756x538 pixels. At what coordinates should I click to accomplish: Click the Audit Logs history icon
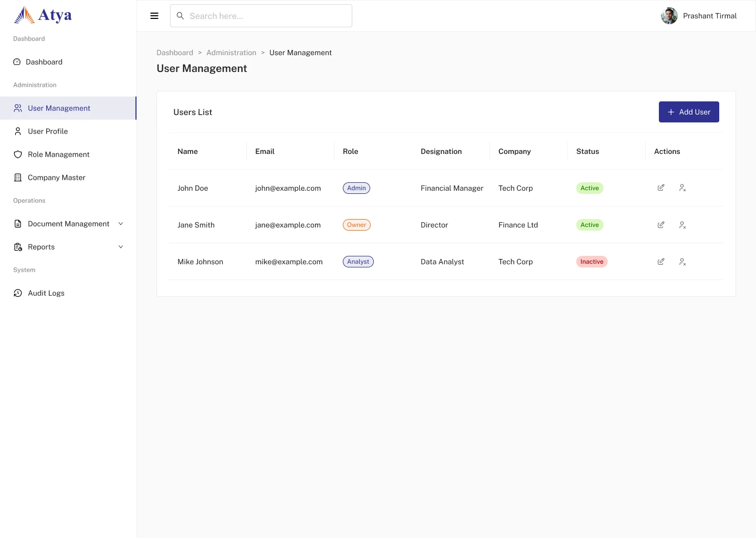[18, 293]
